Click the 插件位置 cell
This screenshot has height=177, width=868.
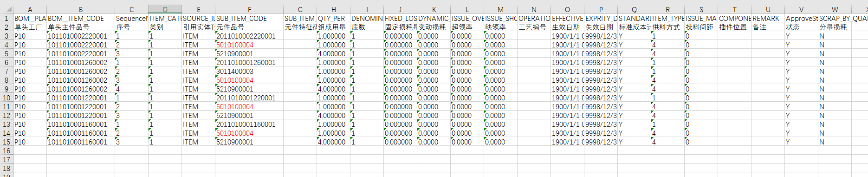734,27
